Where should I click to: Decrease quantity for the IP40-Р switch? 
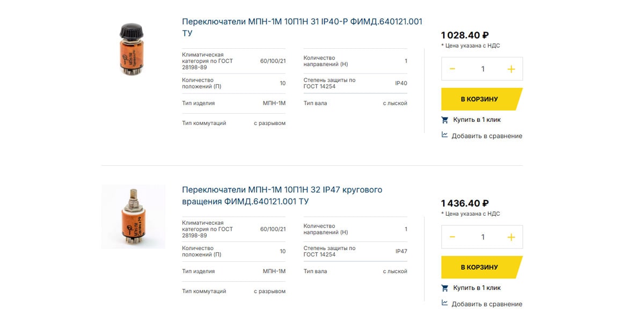(x=452, y=69)
